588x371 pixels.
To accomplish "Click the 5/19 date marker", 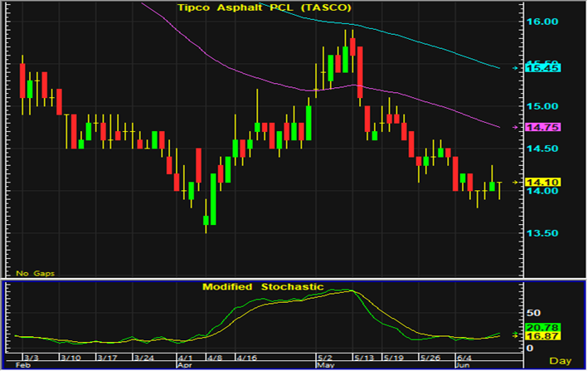I will (x=393, y=358).
